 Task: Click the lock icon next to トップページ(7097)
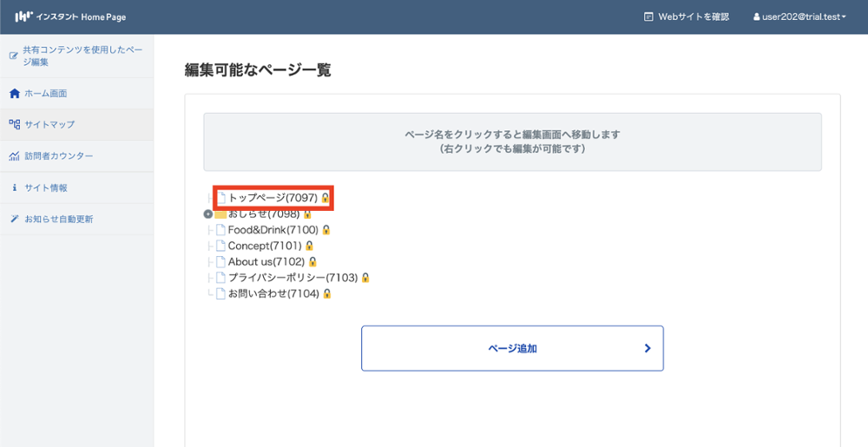point(325,198)
